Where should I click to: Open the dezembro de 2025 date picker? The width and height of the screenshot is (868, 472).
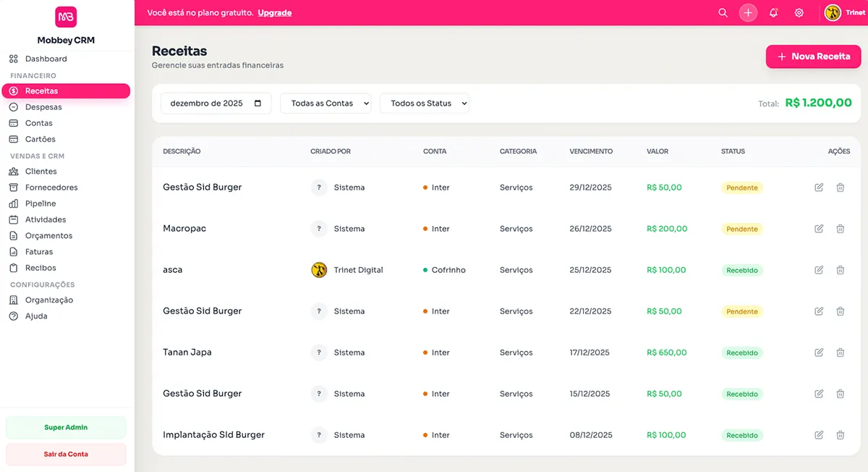(215, 103)
